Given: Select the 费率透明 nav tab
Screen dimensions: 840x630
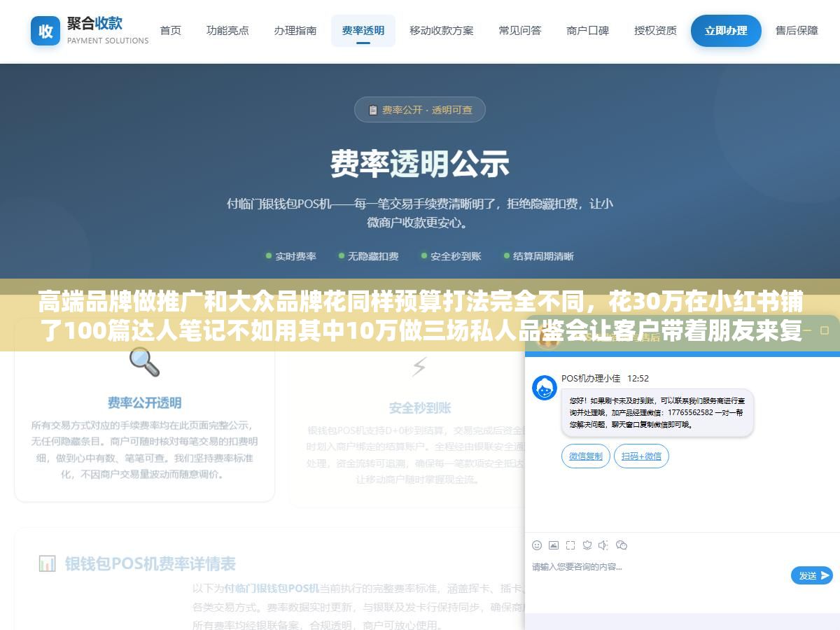Looking at the screenshot, I should (363, 31).
